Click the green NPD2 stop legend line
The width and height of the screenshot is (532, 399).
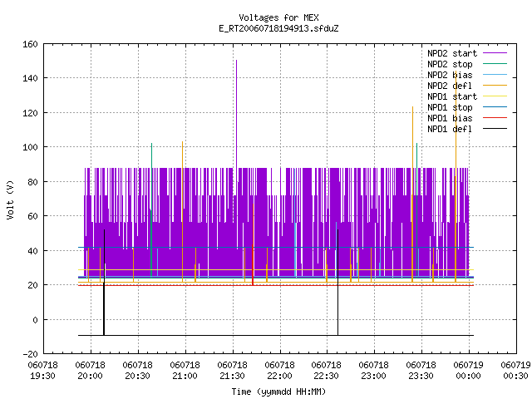tap(495, 64)
